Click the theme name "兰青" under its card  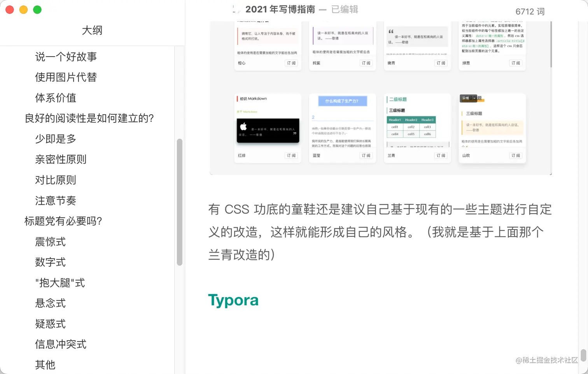click(x=391, y=155)
